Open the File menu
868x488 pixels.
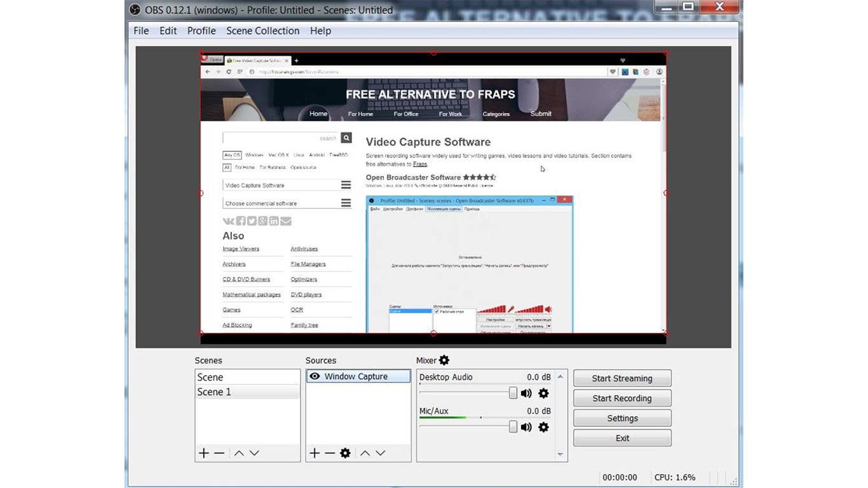coord(141,30)
